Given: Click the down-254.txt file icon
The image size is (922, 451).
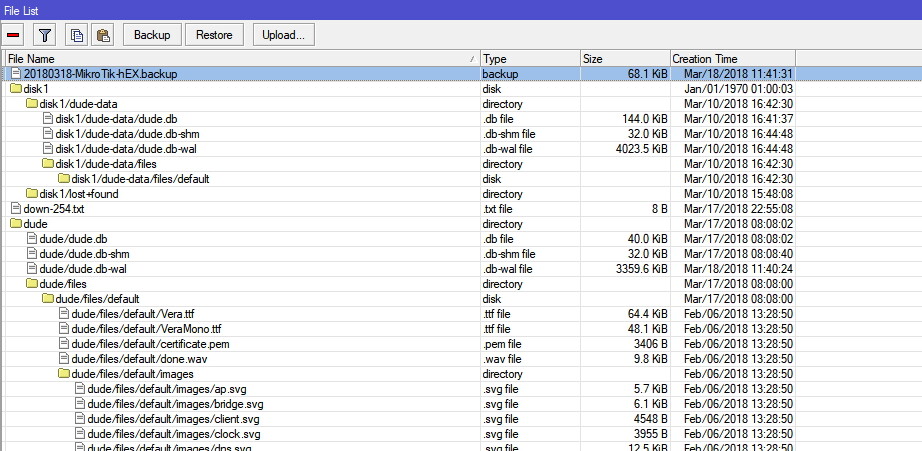Looking at the screenshot, I should tap(16, 209).
